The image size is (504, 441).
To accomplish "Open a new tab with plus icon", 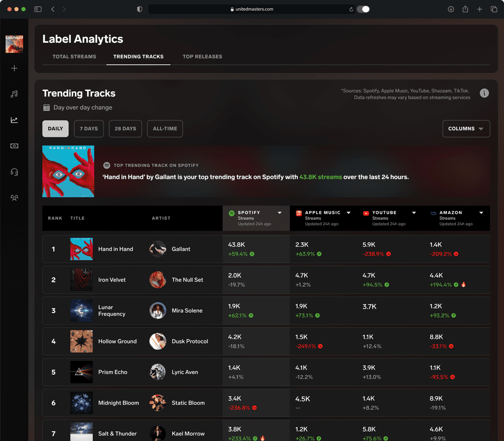I will coord(479,9).
